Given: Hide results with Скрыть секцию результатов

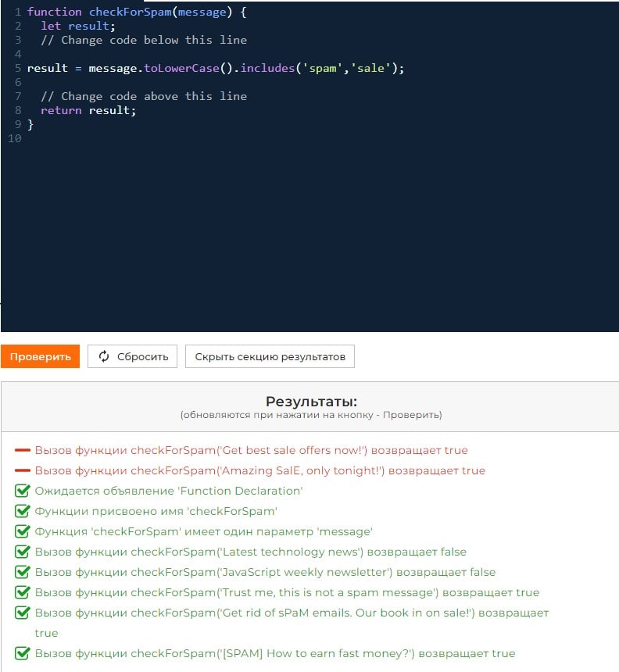Looking at the screenshot, I should click(270, 356).
